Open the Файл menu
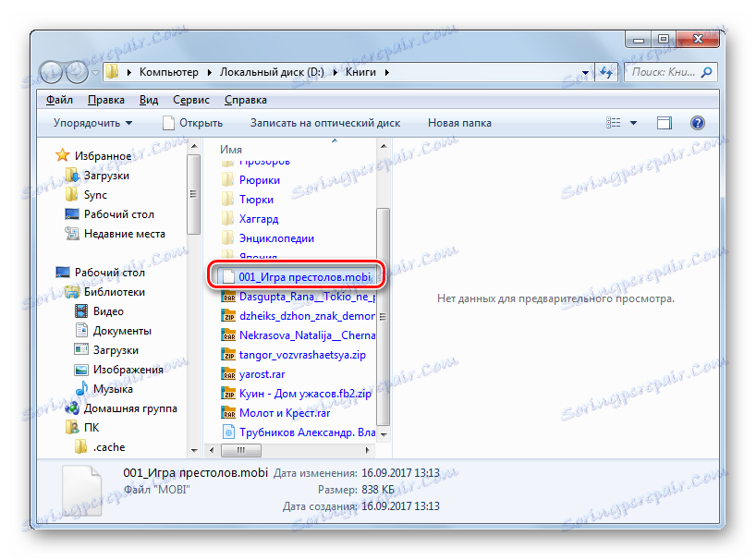Viewport: 756px width, 560px height. pyautogui.click(x=59, y=100)
